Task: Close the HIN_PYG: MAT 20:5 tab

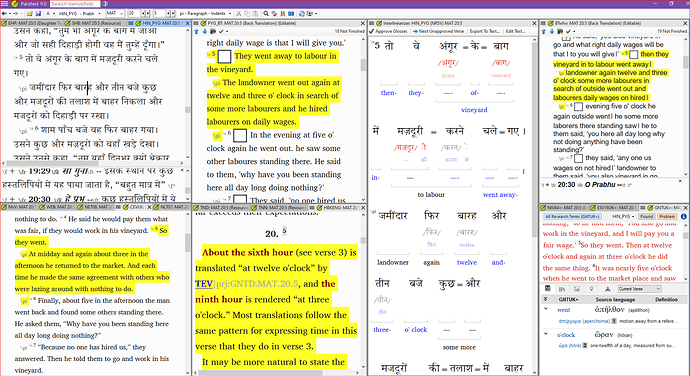Action: point(187,23)
